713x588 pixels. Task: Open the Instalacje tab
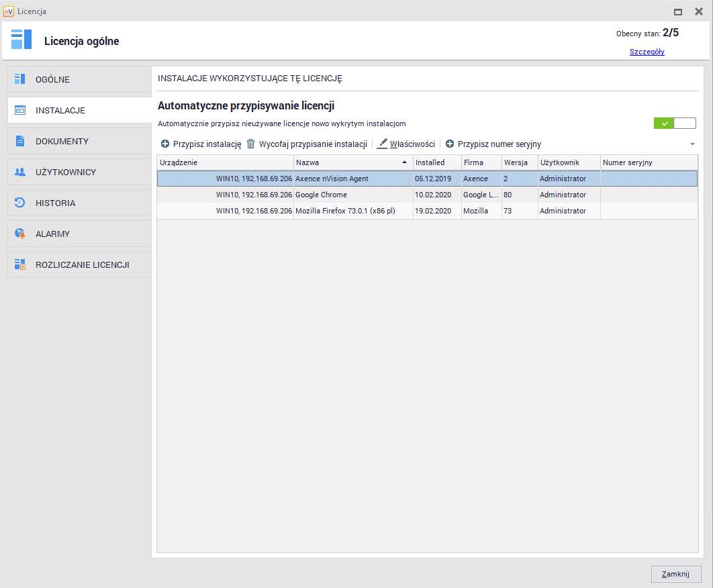(x=79, y=110)
